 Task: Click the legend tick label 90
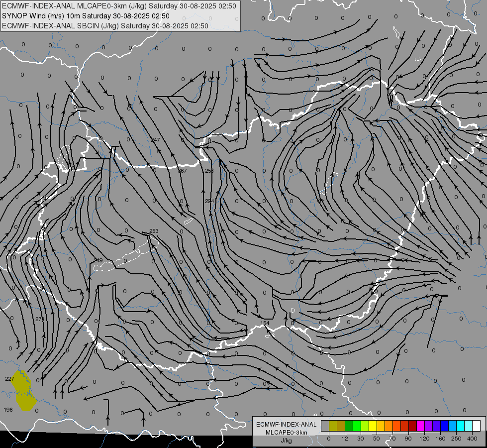point(408,439)
